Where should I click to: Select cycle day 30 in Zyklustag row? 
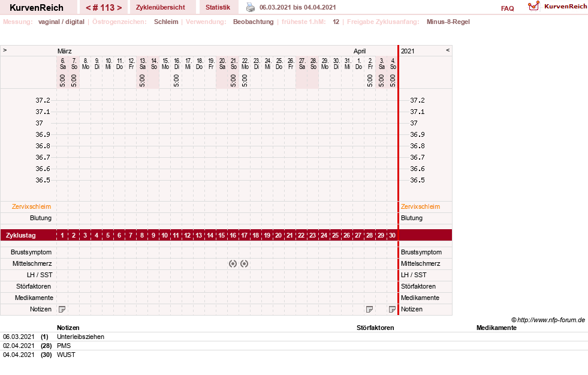pyautogui.click(x=392, y=235)
